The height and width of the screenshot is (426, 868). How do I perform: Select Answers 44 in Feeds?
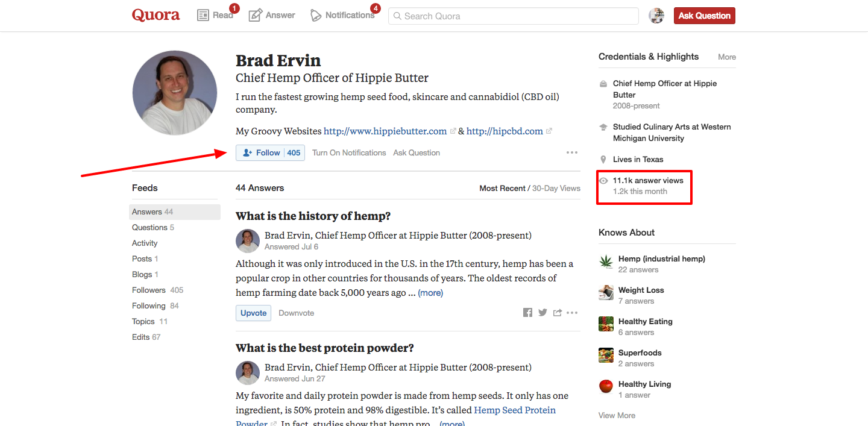[175, 212]
